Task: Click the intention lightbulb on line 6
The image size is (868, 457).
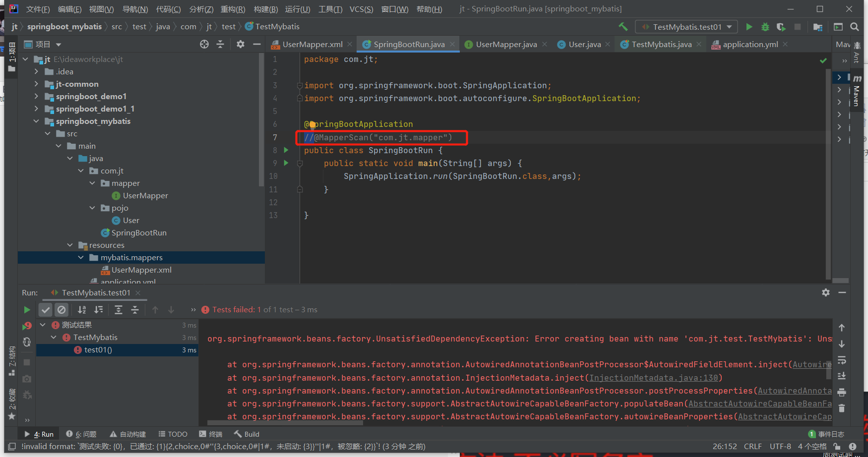Action: 312,124
